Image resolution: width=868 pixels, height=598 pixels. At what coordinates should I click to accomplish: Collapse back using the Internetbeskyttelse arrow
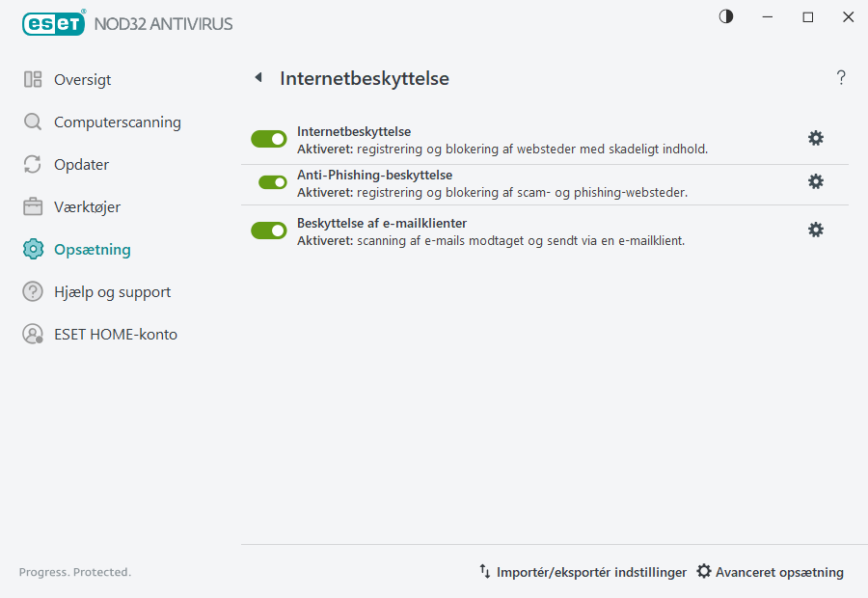258,77
